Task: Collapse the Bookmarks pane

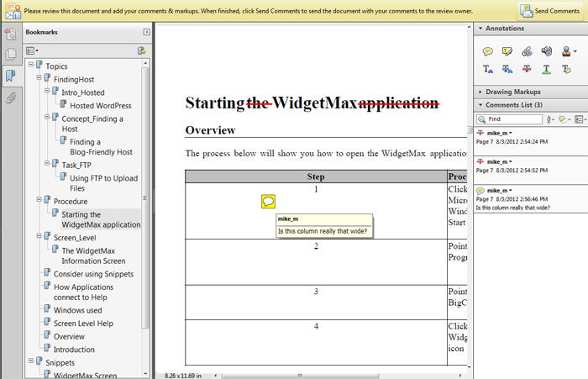Action: 147,32
